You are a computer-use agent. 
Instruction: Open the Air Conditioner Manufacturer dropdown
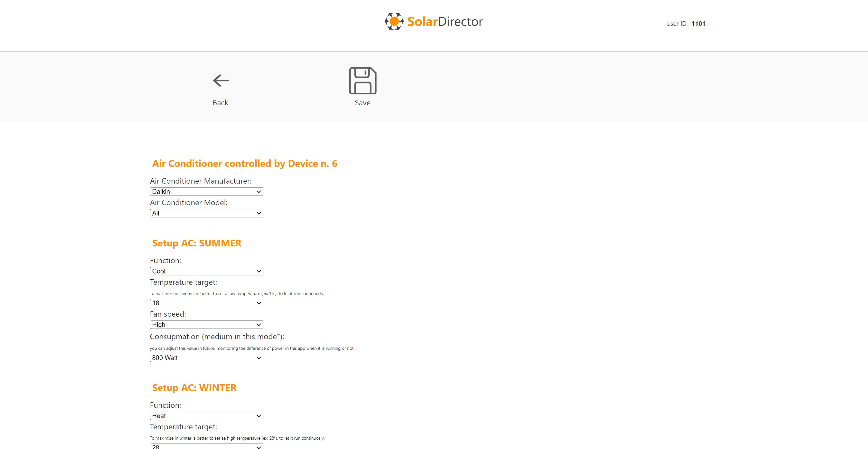tap(206, 192)
